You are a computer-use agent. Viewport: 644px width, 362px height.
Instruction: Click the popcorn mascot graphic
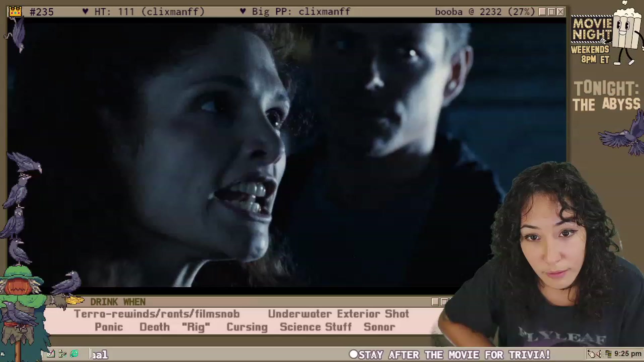627,34
